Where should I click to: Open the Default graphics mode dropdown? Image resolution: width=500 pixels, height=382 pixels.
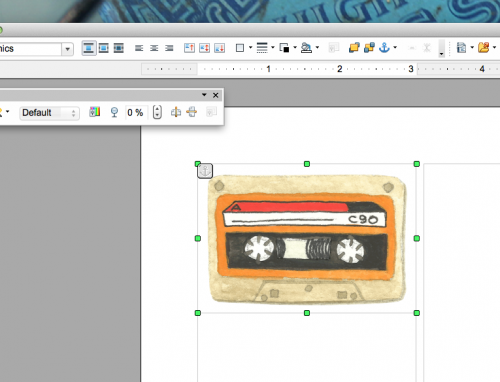point(49,113)
